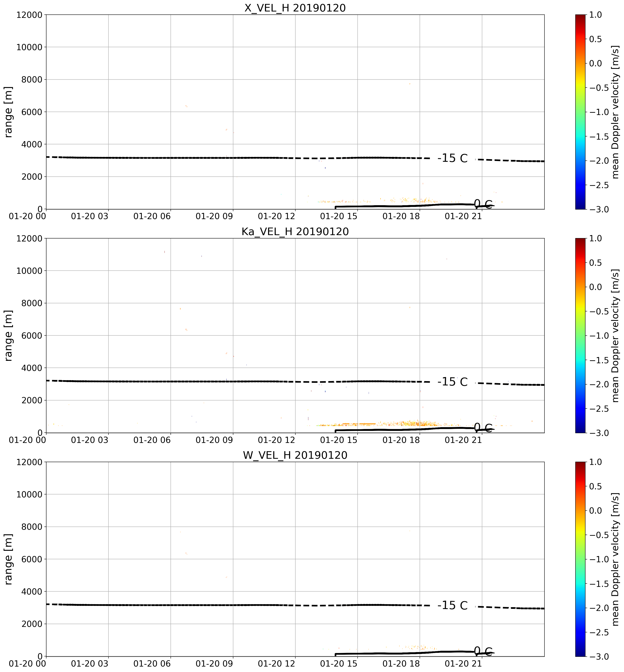Click the 01-20 15 x-tick under the bottom plot
This screenshot has height=672, width=624.
click(x=339, y=664)
